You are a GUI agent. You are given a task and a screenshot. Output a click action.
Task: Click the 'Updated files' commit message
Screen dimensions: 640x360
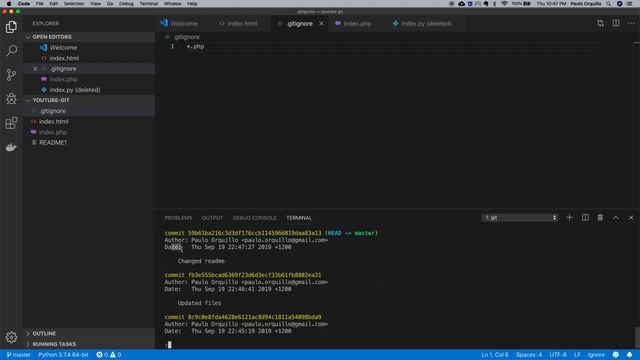coord(199,303)
